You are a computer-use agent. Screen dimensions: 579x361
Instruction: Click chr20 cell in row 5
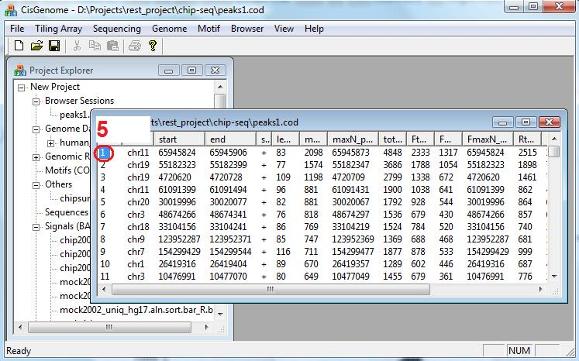138,202
